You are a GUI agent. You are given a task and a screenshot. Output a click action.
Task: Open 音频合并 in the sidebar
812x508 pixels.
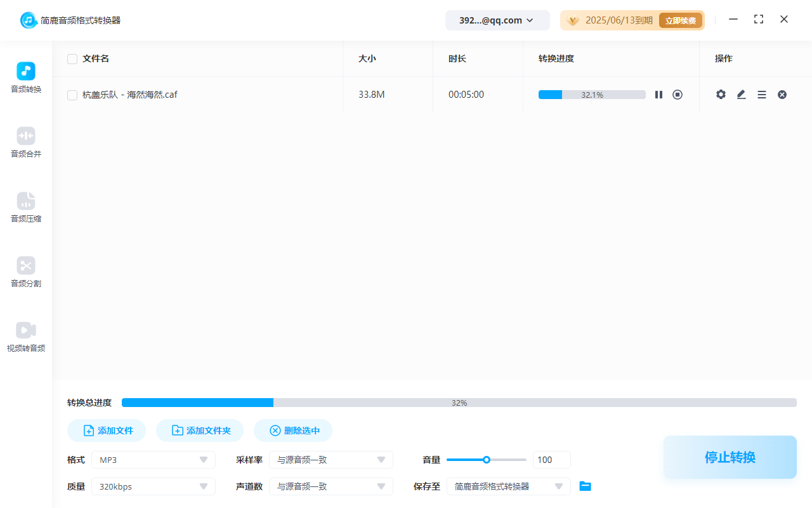coord(26,142)
